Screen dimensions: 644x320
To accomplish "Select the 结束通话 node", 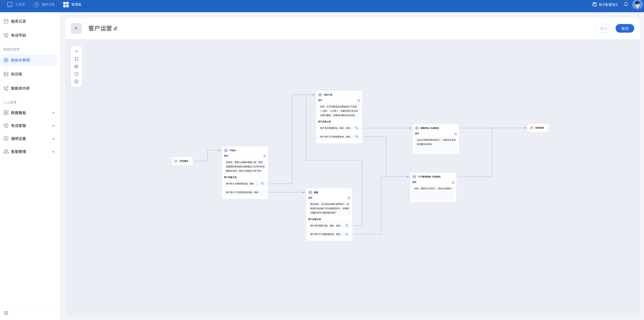I will [538, 128].
